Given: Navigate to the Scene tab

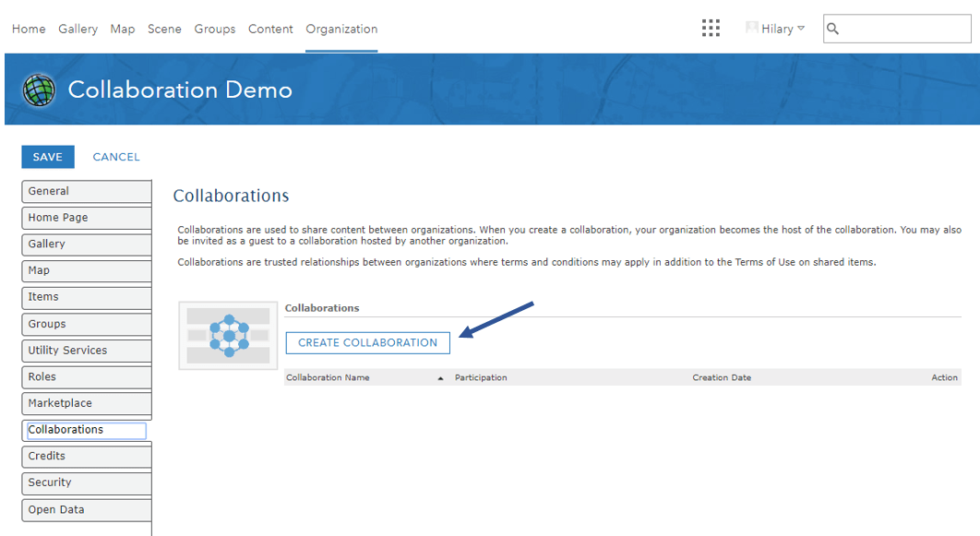Looking at the screenshot, I should (x=164, y=29).
